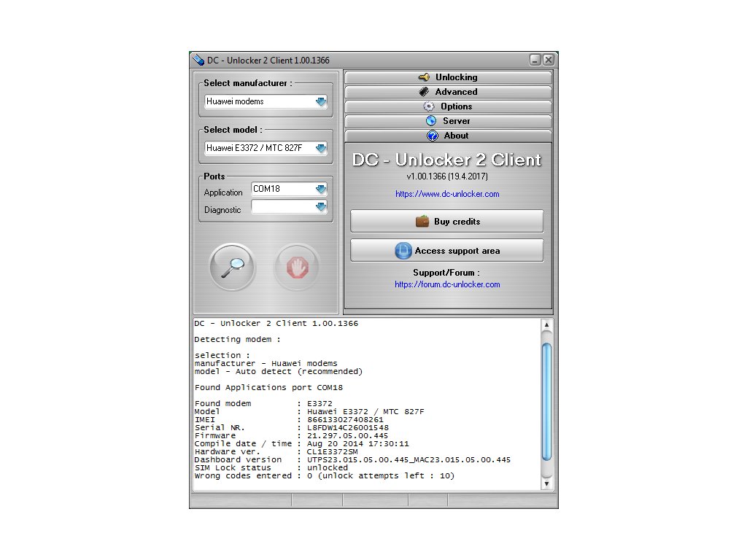Screen dimensions: 747x560
Task: Click the log scrollbar down arrow
Action: [546, 483]
